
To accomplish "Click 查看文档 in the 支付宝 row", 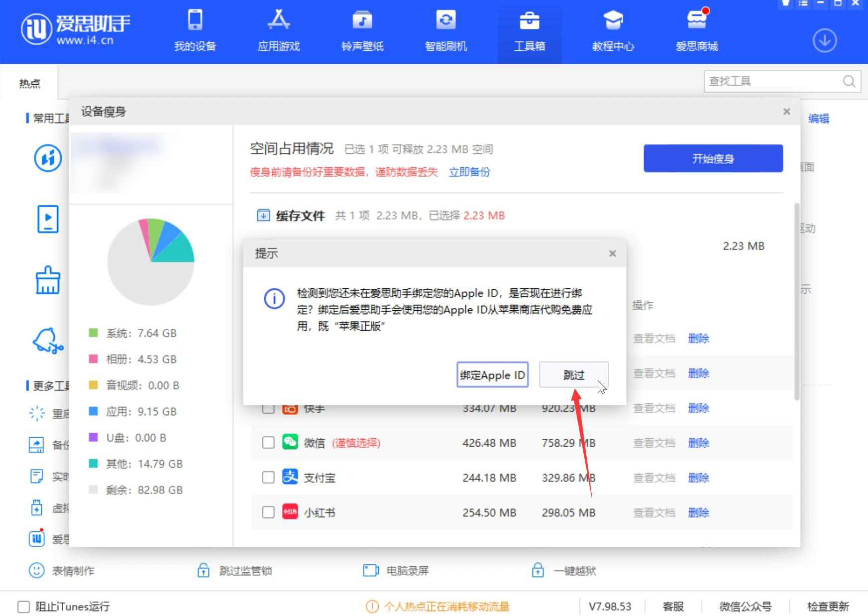I will pyautogui.click(x=654, y=478).
